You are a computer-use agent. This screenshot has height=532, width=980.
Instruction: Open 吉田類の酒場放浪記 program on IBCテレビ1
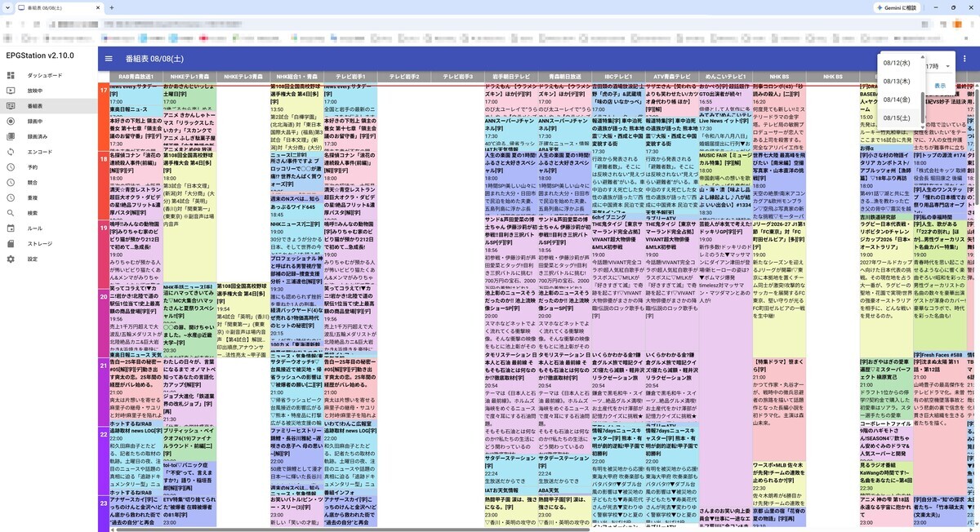point(617,98)
